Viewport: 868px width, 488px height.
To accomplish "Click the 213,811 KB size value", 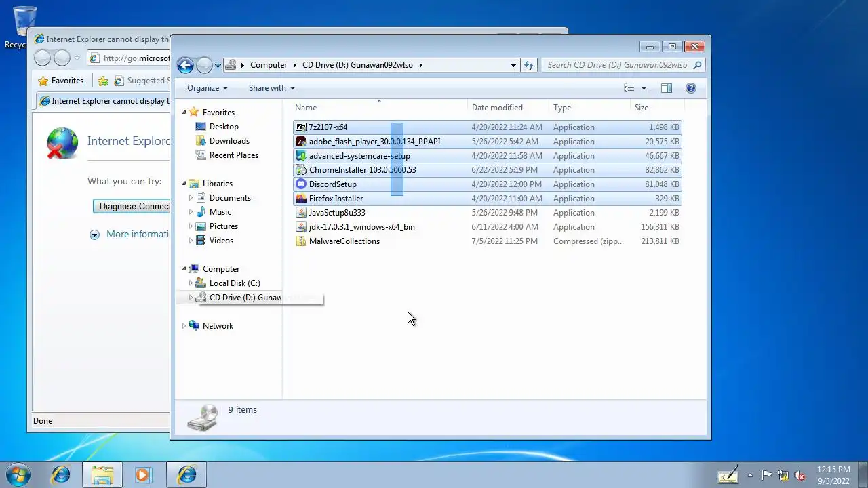I will coord(660,241).
